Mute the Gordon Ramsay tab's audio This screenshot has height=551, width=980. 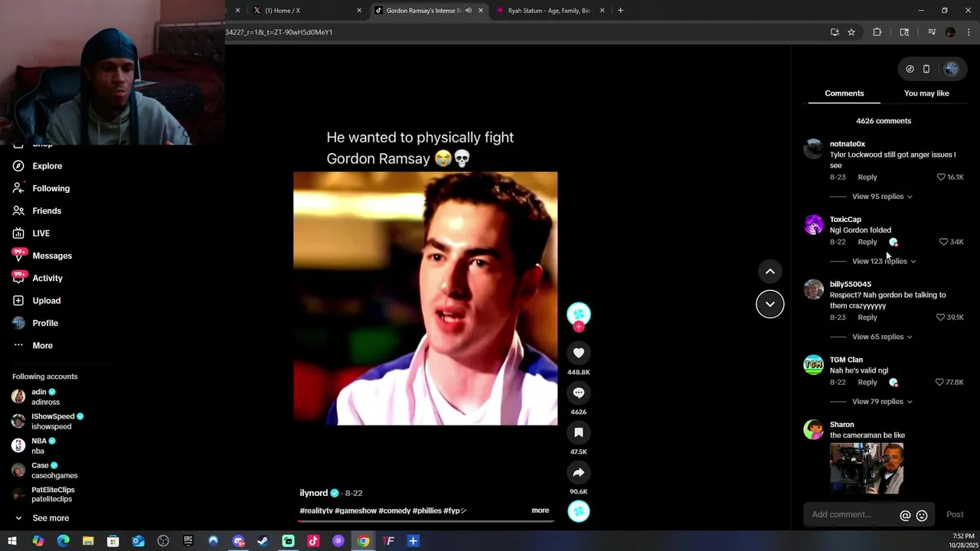click(x=469, y=11)
